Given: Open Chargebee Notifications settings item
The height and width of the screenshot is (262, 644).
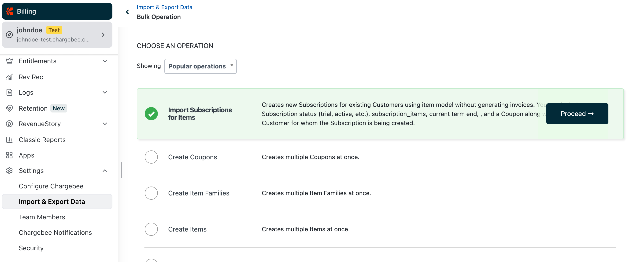Looking at the screenshot, I should 55,232.
